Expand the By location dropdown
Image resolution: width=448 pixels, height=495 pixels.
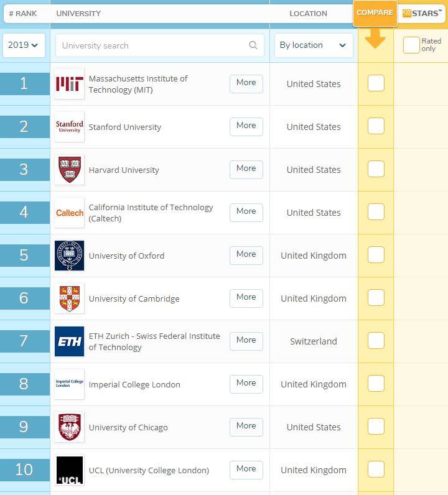313,45
